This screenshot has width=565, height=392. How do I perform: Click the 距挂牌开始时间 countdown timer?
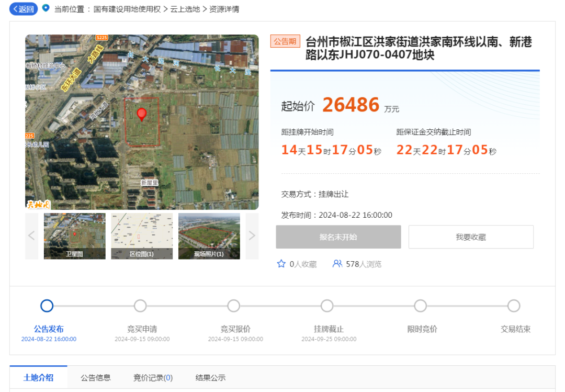click(x=331, y=150)
